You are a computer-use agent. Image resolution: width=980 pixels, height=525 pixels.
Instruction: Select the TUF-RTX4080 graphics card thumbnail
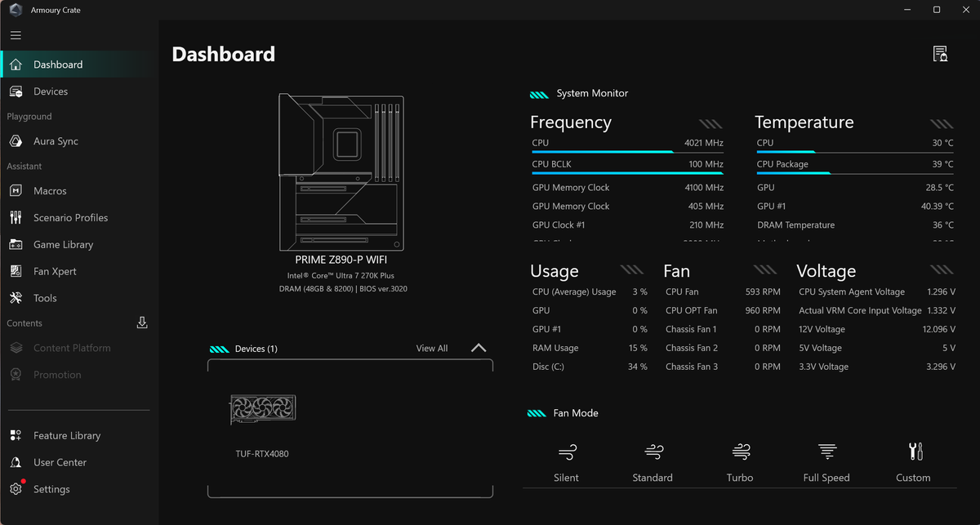(263, 410)
